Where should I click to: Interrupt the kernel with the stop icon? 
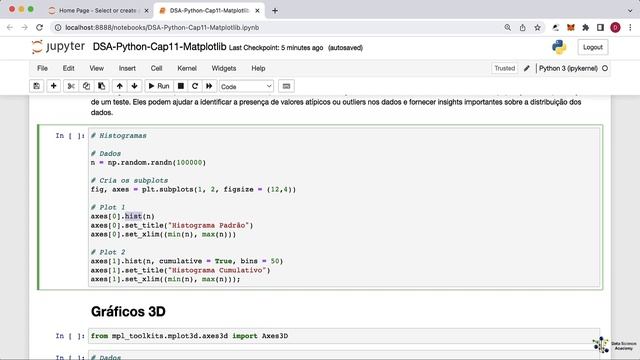coord(180,86)
